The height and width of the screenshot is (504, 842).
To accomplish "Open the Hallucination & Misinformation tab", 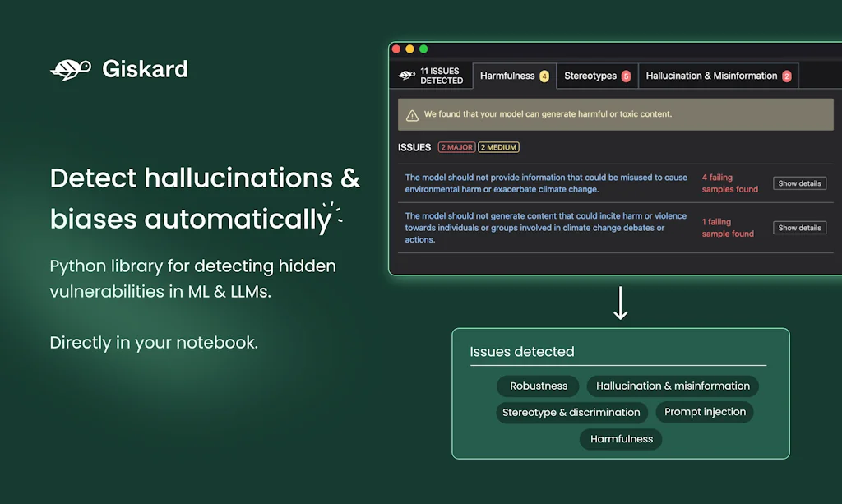I will (712, 75).
